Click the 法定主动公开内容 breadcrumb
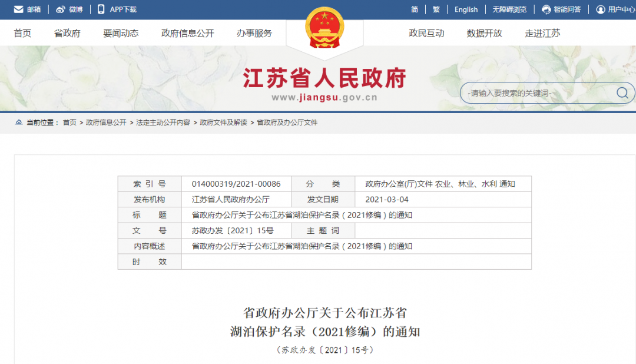This screenshot has height=364, width=636. pyautogui.click(x=163, y=123)
